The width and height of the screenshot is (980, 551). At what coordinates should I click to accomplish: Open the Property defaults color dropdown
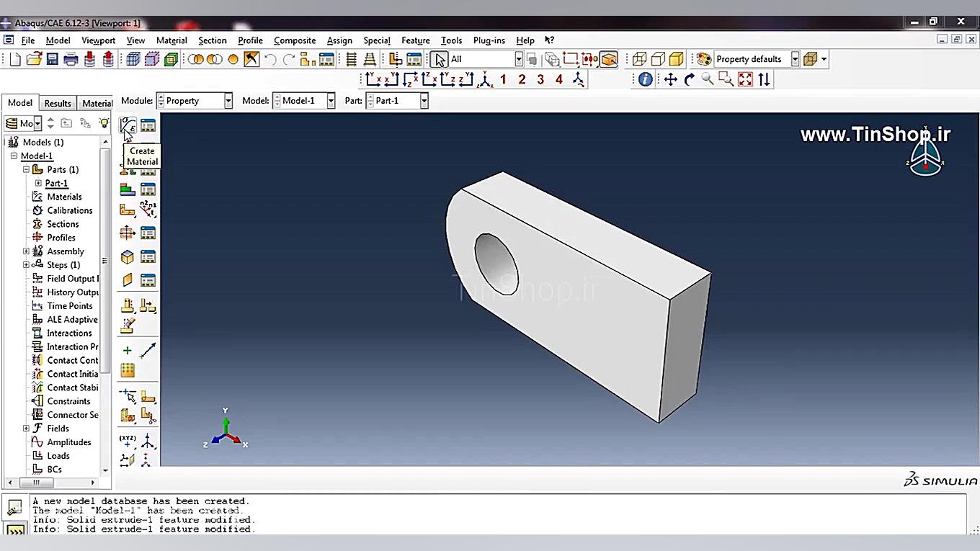[x=796, y=59]
